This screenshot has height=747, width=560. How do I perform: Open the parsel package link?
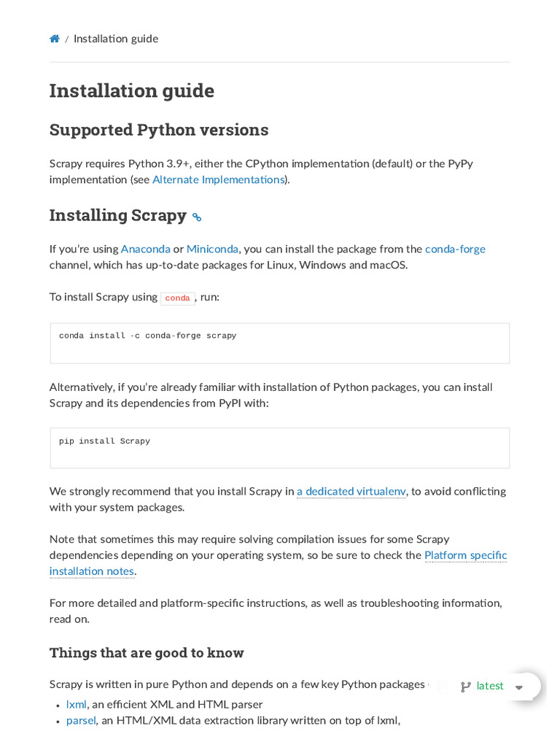[x=81, y=721]
